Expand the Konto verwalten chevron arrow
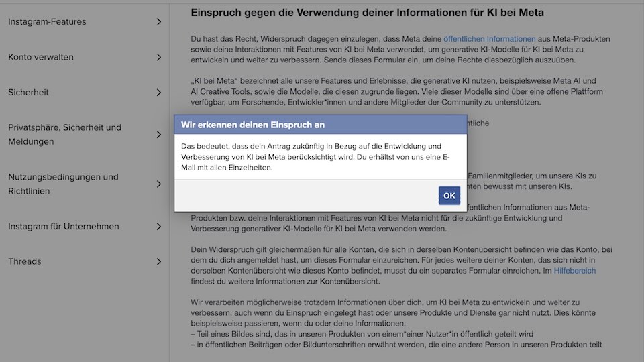This screenshot has height=362, width=644. [x=158, y=57]
